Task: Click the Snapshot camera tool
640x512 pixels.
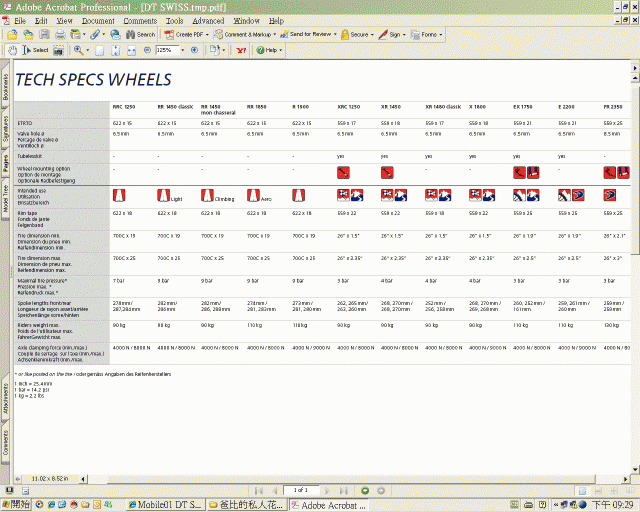Action: tap(59, 49)
